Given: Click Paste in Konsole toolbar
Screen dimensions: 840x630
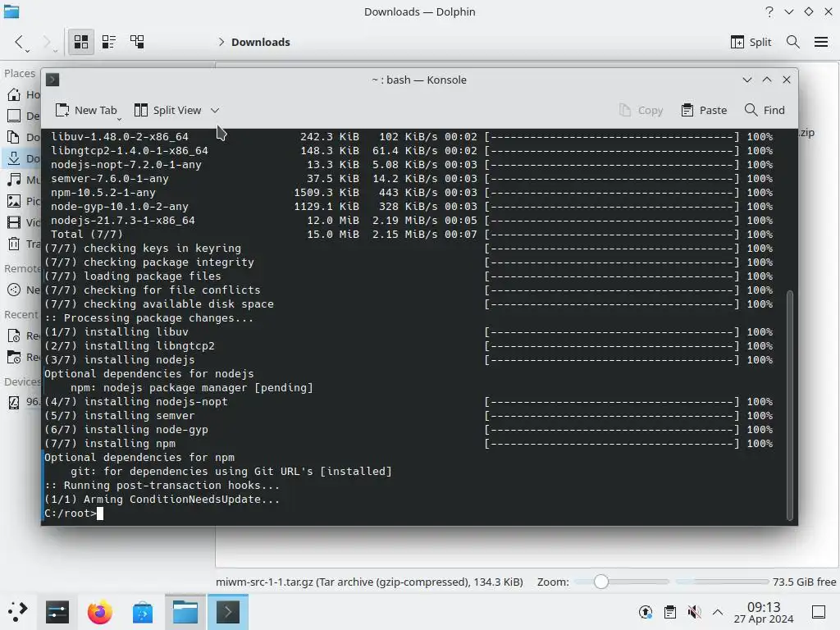Looking at the screenshot, I should tap(704, 111).
